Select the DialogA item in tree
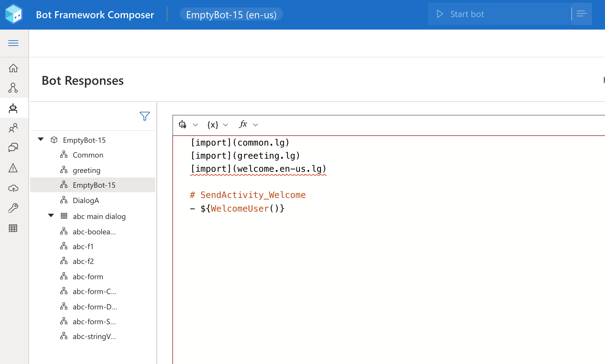 tap(86, 200)
